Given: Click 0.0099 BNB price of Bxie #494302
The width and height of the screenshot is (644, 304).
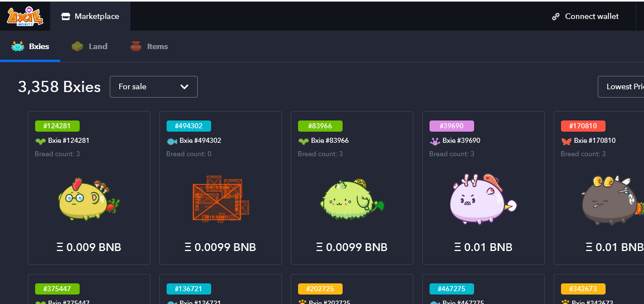Looking at the screenshot, I should point(221,247).
